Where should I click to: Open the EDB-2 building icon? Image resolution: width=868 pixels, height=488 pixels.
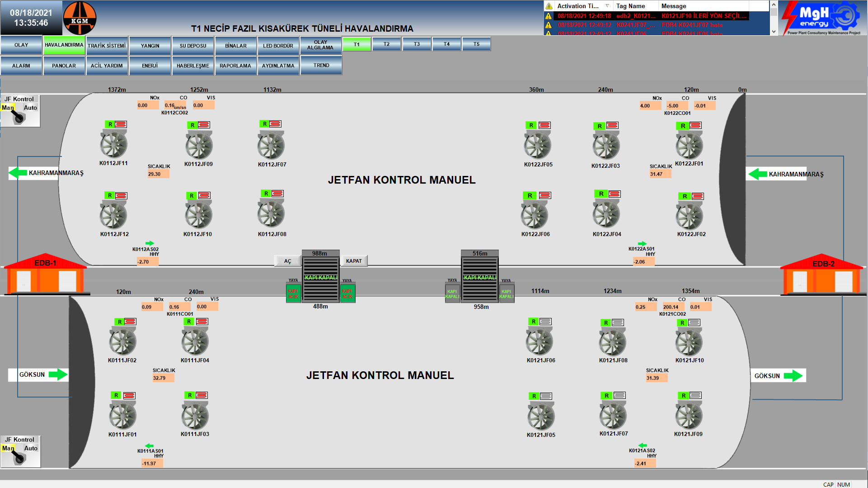[x=823, y=275]
